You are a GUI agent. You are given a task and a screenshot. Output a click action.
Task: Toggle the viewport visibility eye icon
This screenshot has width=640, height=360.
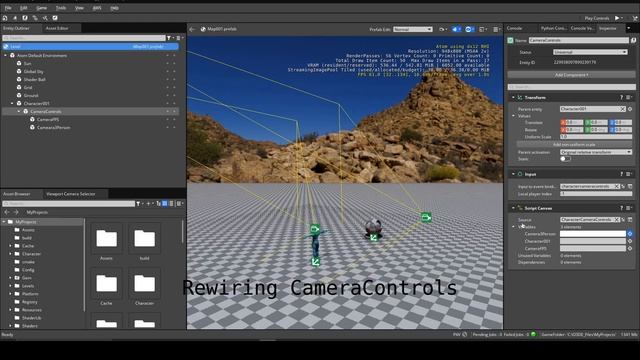469,29
